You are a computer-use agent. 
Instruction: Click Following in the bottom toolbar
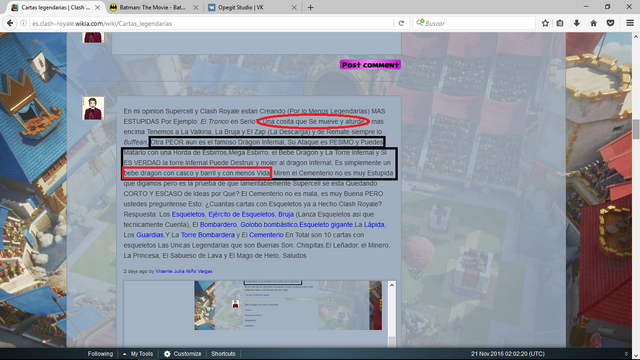click(100, 354)
